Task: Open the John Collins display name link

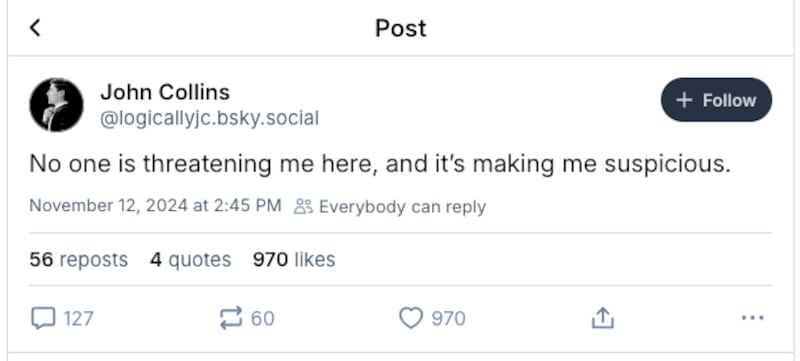Action: 165,92
